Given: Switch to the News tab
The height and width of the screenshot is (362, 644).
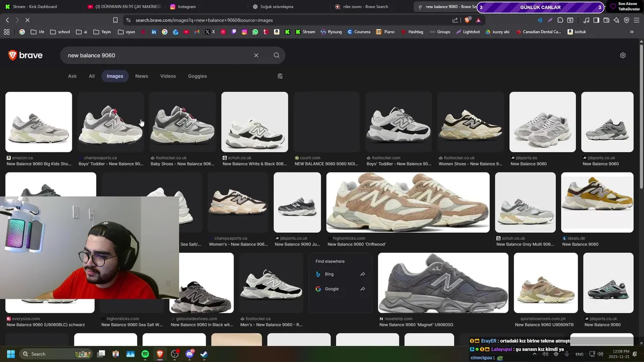Looking at the screenshot, I should pos(141,76).
